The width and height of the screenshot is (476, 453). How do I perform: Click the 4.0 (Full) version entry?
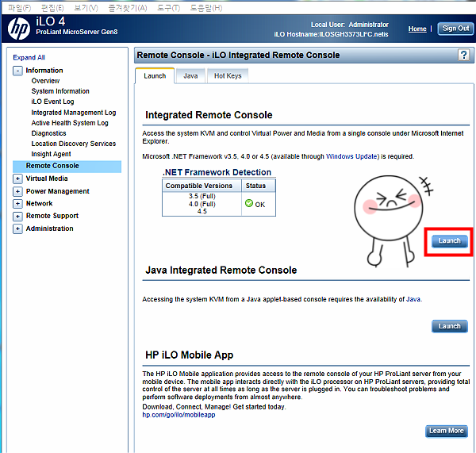(202, 204)
